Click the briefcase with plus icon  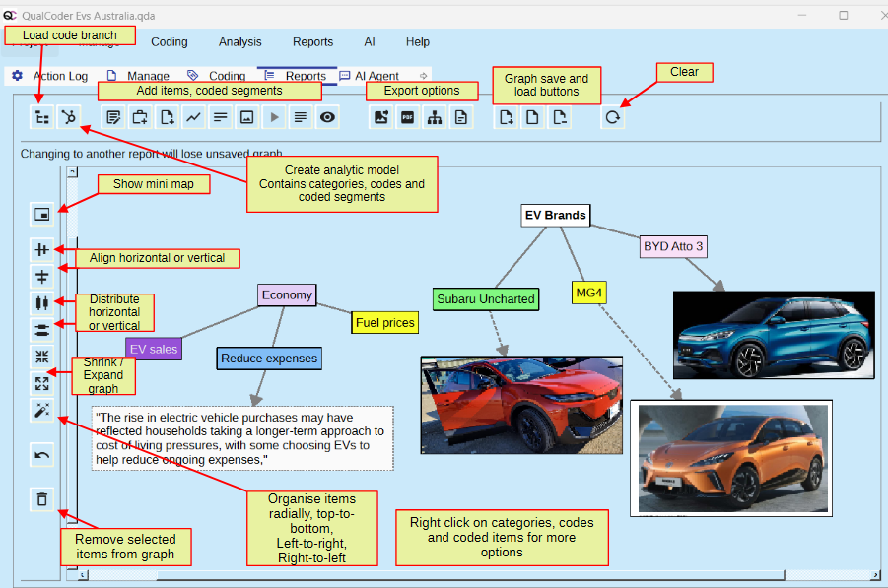[x=140, y=117]
